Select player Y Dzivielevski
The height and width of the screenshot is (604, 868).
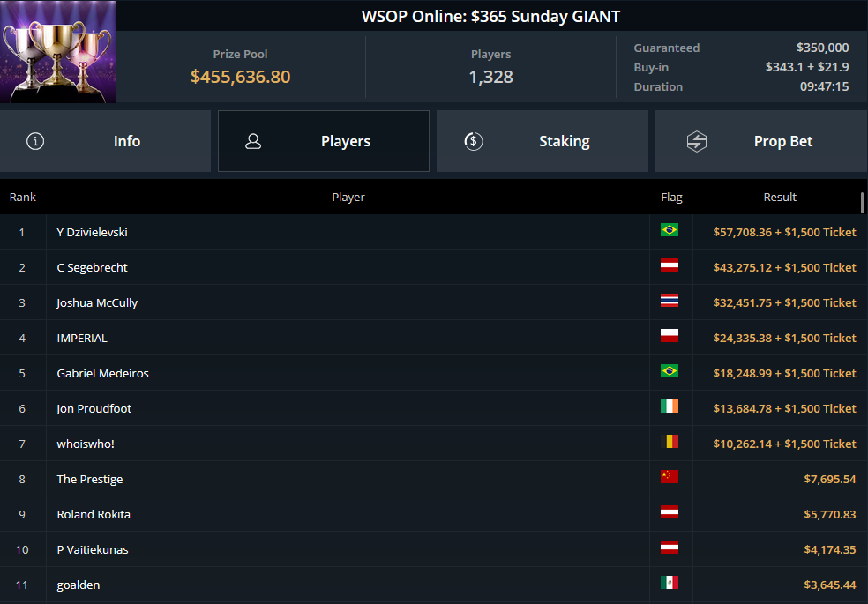tap(92, 232)
